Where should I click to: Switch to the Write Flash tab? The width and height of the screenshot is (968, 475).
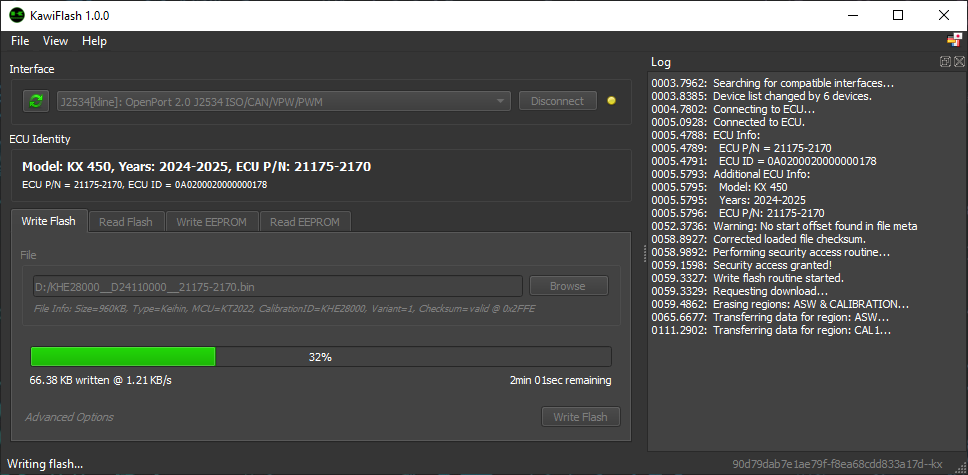[49, 221]
